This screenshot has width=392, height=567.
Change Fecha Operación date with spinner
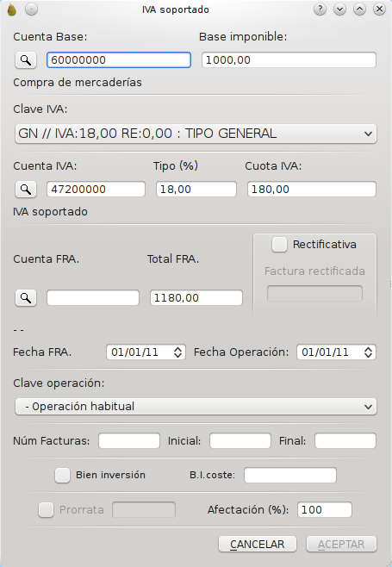(x=368, y=352)
